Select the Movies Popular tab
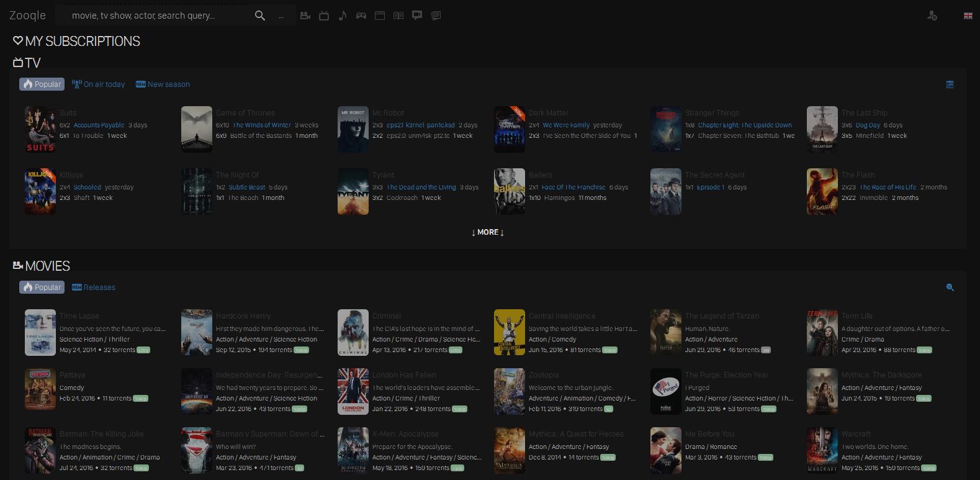The image size is (980, 480). 42,287
